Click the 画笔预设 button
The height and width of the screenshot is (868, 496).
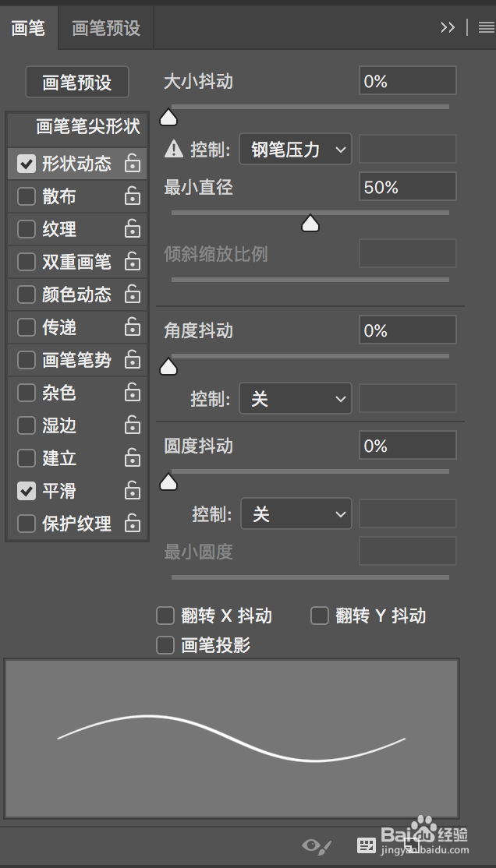click(77, 82)
